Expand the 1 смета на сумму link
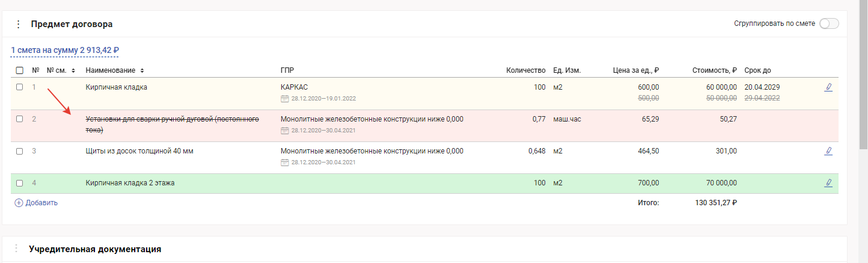The image size is (868, 263). (65, 51)
